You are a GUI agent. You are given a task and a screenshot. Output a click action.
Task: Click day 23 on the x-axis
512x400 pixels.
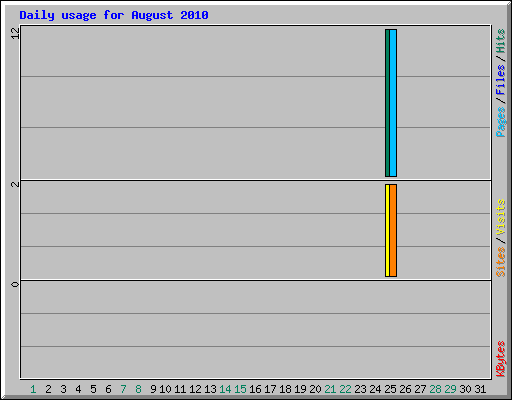(x=360, y=389)
